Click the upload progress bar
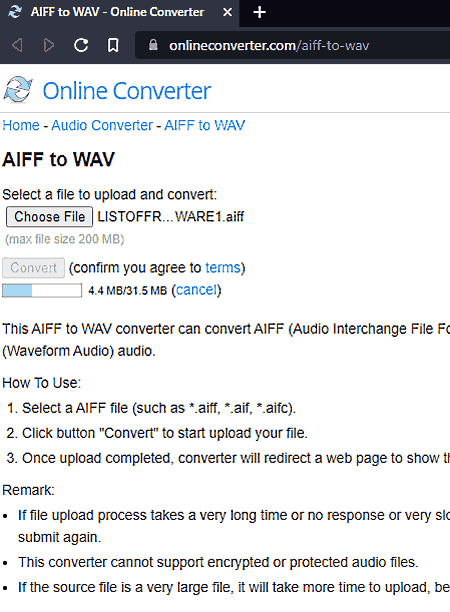 tap(42, 290)
